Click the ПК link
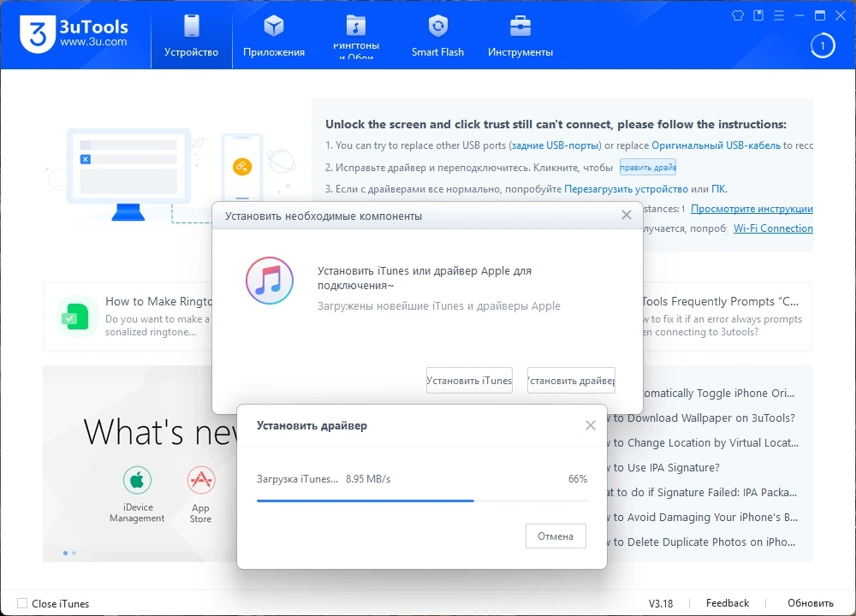 pos(718,189)
